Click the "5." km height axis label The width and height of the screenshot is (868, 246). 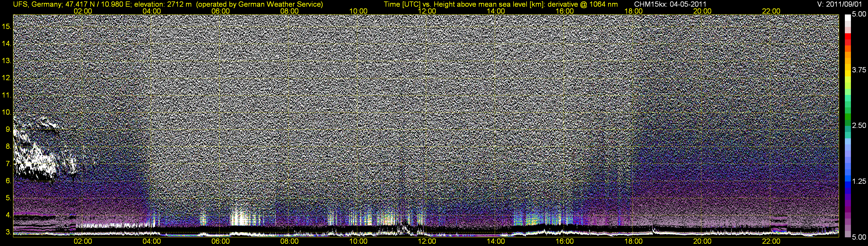[9, 198]
